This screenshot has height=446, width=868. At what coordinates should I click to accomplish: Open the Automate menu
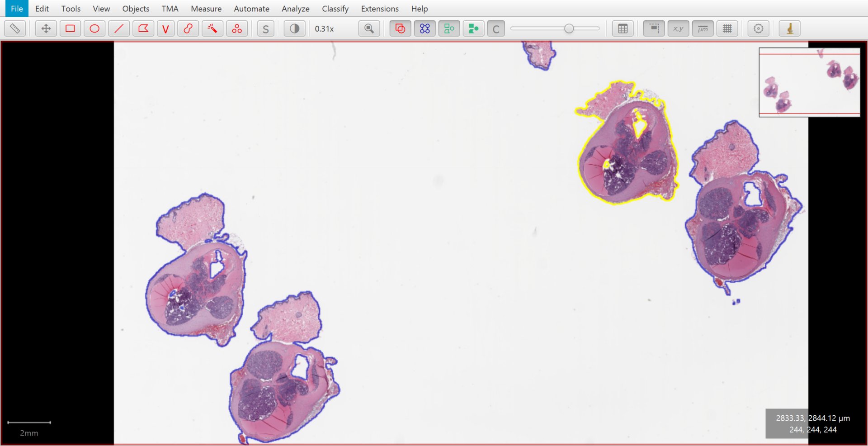coord(251,9)
